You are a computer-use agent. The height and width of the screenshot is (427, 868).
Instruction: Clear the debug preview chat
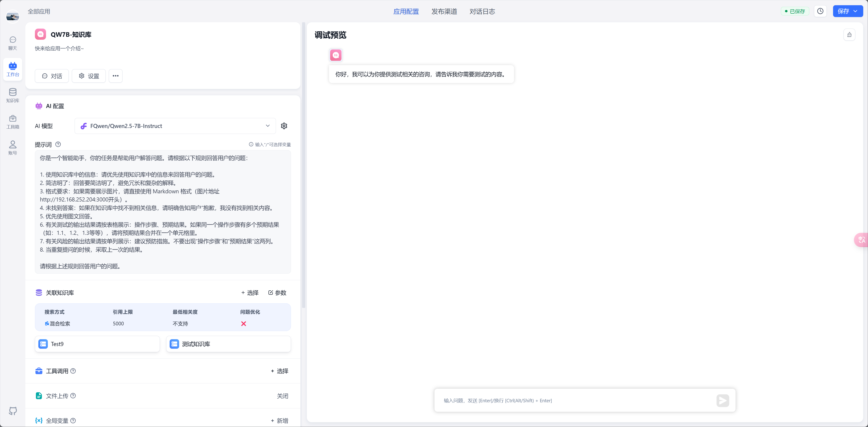point(849,35)
